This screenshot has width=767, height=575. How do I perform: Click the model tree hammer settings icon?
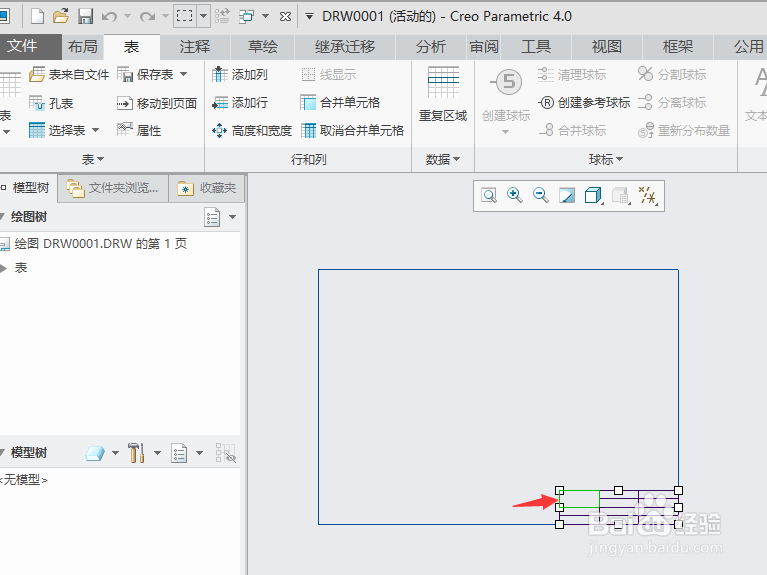136,453
